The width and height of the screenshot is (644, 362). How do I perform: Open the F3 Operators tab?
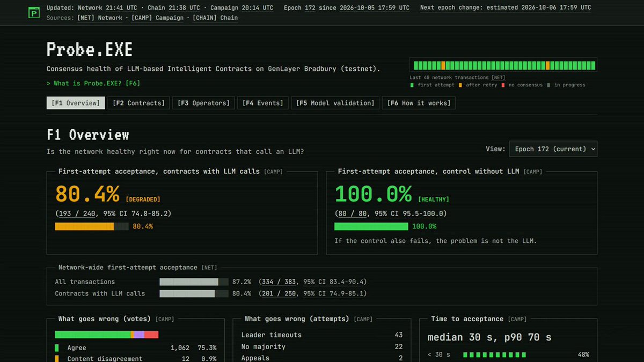pos(204,103)
